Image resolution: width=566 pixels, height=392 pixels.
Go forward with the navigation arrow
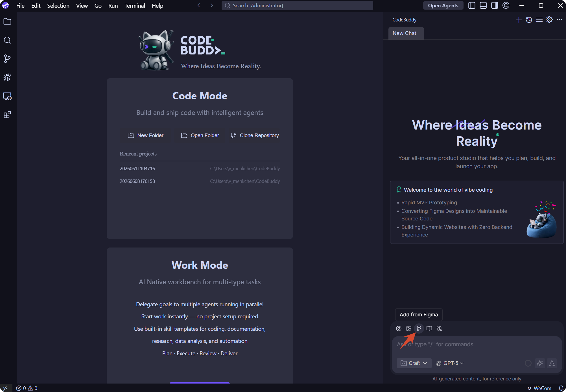[212, 6]
